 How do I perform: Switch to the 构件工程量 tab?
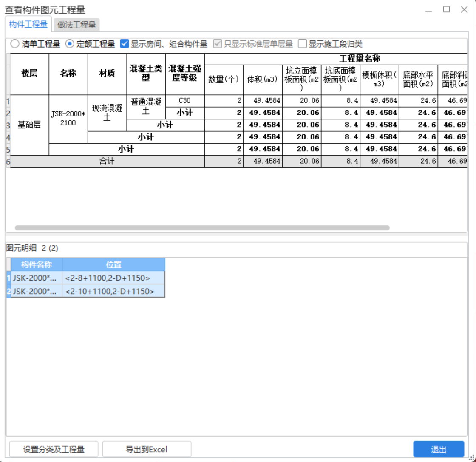(28, 24)
